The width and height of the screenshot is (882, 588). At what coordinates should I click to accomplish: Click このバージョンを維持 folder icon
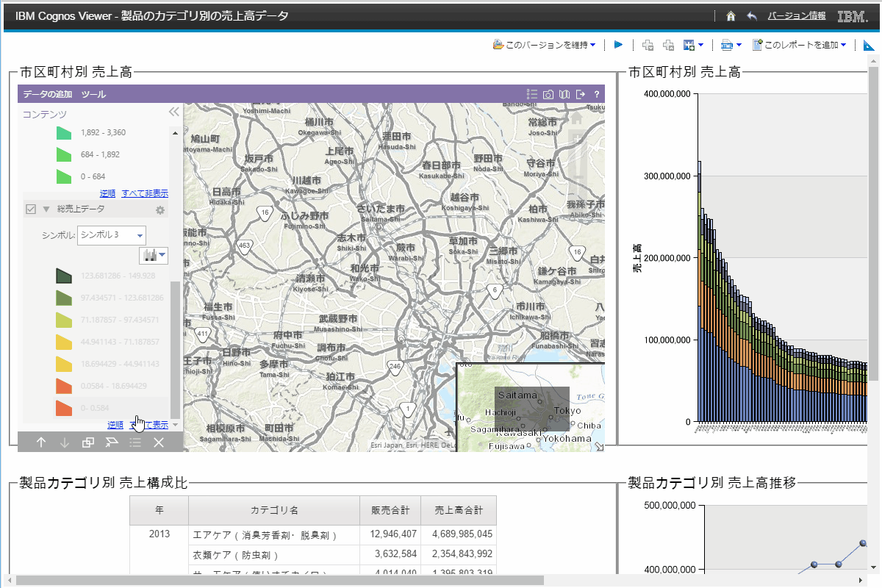pyautogui.click(x=498, y=45)
